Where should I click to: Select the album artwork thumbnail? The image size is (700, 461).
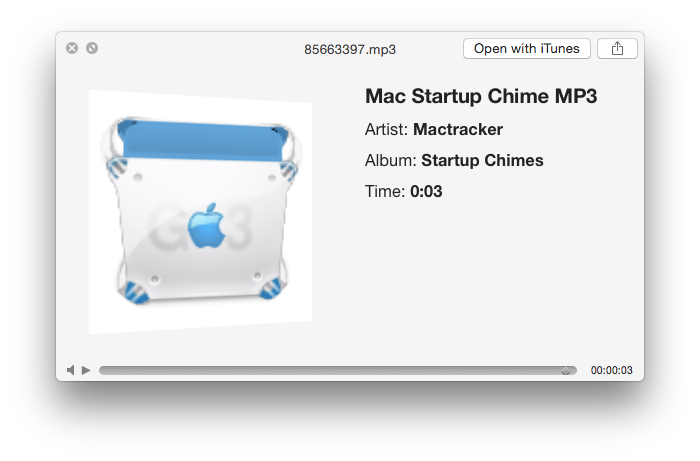point(200,212)
